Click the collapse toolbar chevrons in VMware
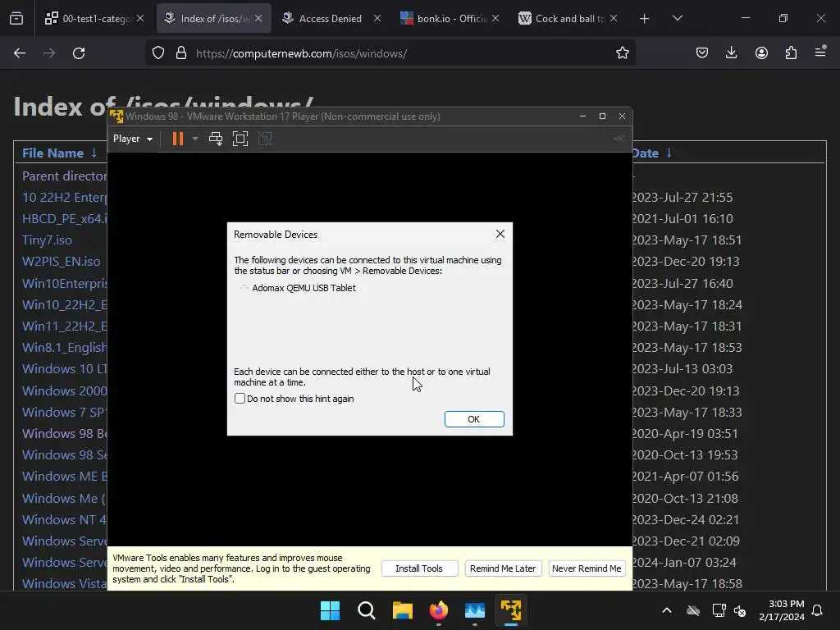This screenshot has height=630, width=840. [619, 138]
